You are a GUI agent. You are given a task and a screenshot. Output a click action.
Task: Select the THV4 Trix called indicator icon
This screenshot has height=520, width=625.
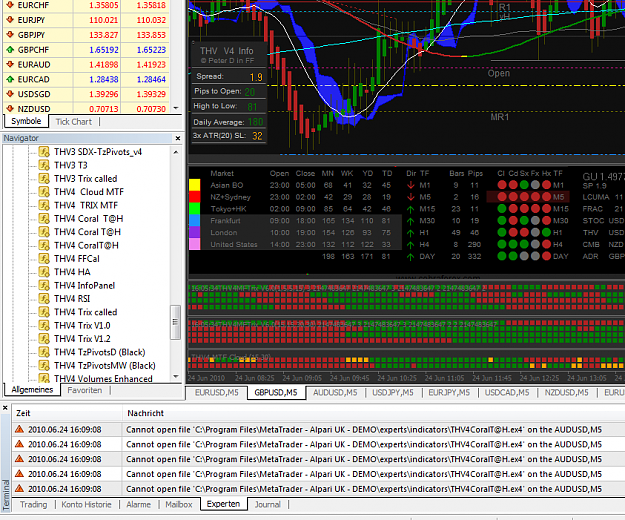[x=44, y=312]
